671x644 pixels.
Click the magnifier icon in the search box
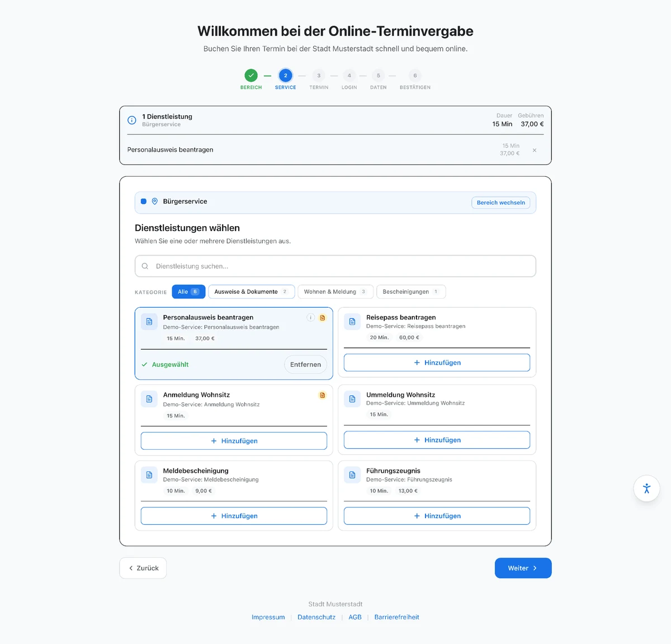pos(145,266)
